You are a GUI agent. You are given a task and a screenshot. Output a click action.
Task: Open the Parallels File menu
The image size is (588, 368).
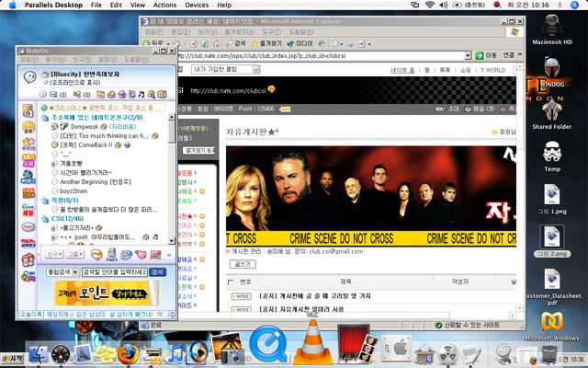[x=96, y=5]
